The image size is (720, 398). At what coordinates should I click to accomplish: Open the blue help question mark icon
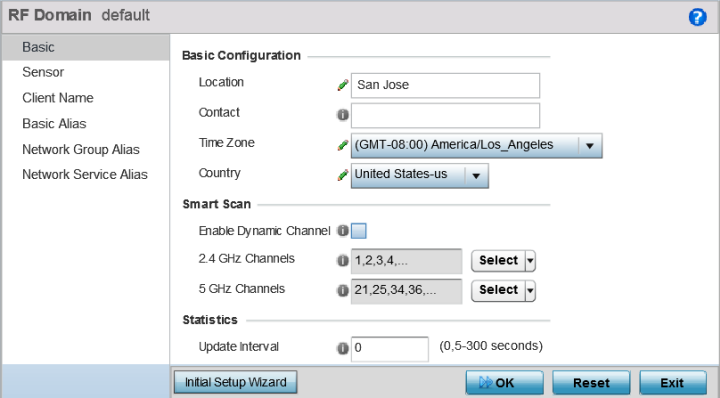(697, 17)
